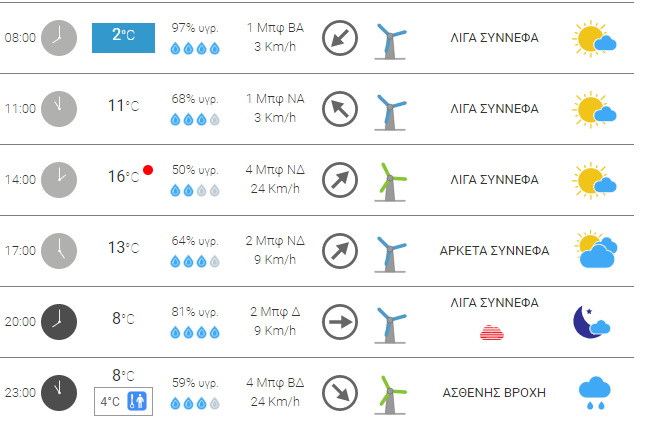Image resolution: width=651 pixels, height=427 pixels.
Task: Click the ΑΡΚΕΤΑ ΣΥΝΝΕΦΑ description at 17:00
Action: click(x=494, y=251)
